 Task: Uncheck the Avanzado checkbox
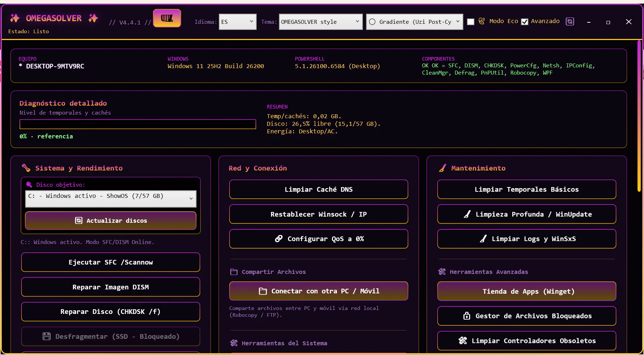click(524, 22)
